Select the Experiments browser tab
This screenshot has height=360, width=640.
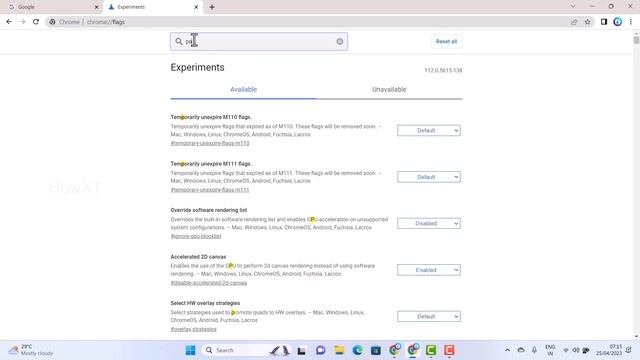pos(153,7)
